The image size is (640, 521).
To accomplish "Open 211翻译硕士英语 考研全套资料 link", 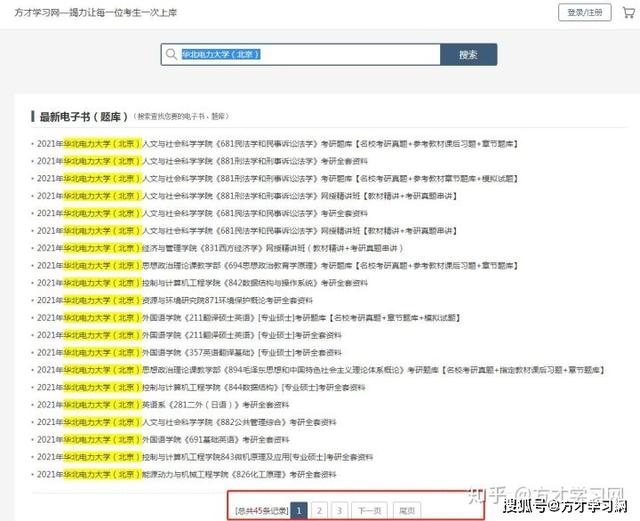I will point(189,335).
